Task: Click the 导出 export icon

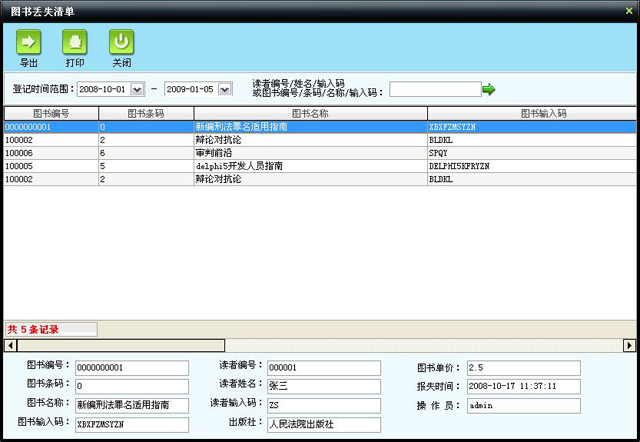Action: [29, 42]
